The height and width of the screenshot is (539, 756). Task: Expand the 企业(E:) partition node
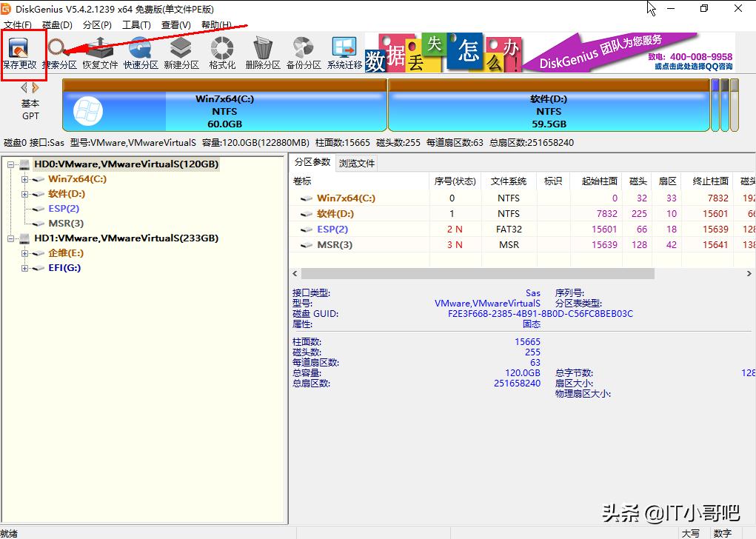[x=24, y=252]
